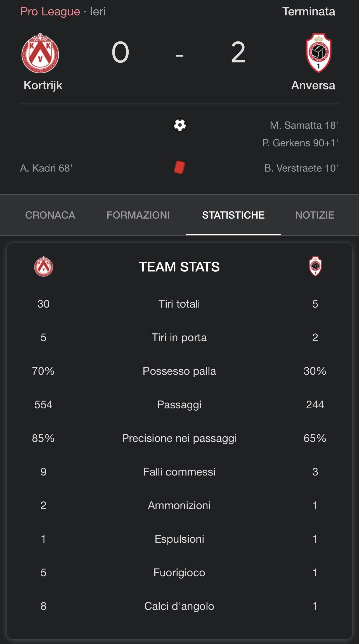The image size is (359, 644).
Task: Click the TEAM STATS heading
Action: tap(179, 267)
